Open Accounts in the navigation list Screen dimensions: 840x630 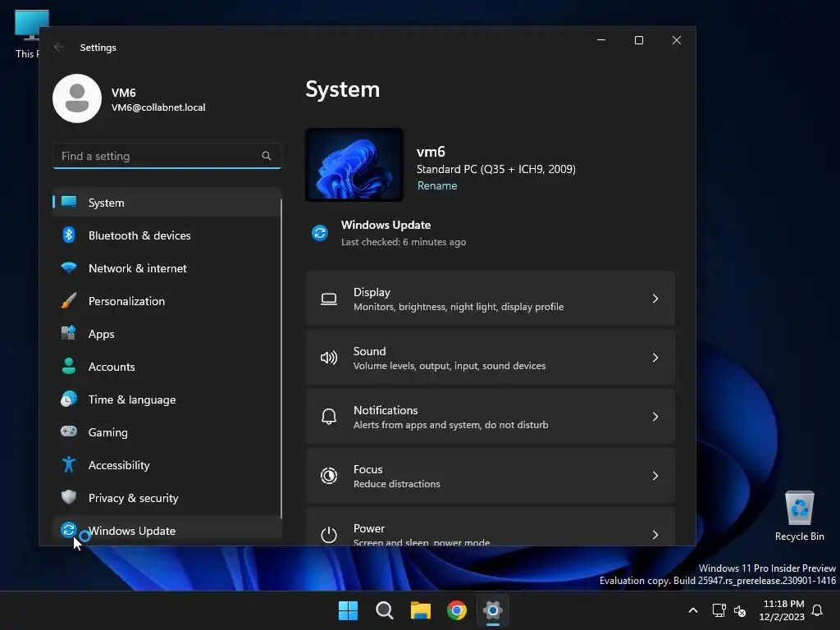pos(167,367)
